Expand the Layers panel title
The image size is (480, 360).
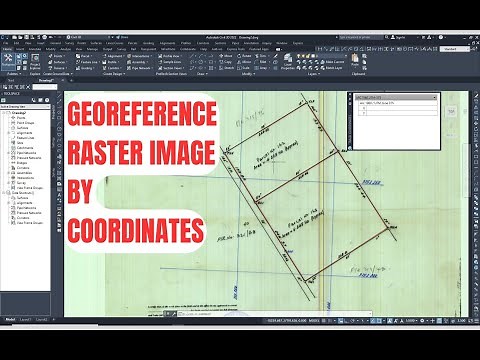pyautogui.click(x=313, y=74)
